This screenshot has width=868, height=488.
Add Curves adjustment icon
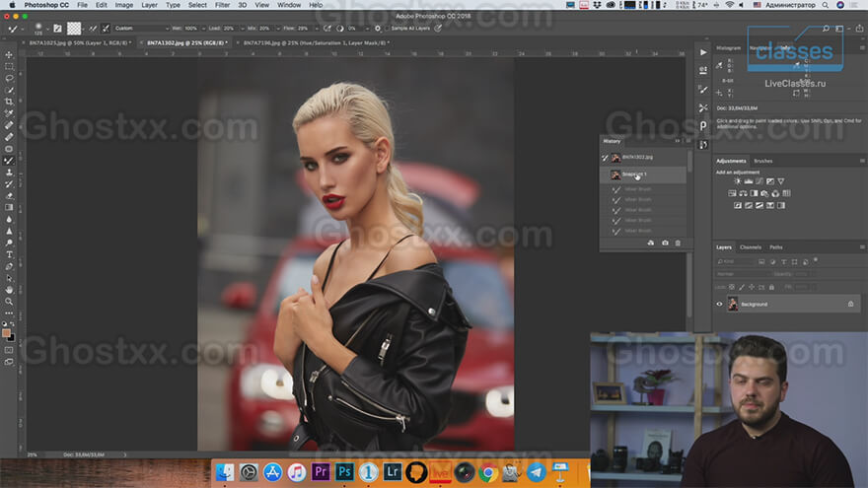[759, 181]
